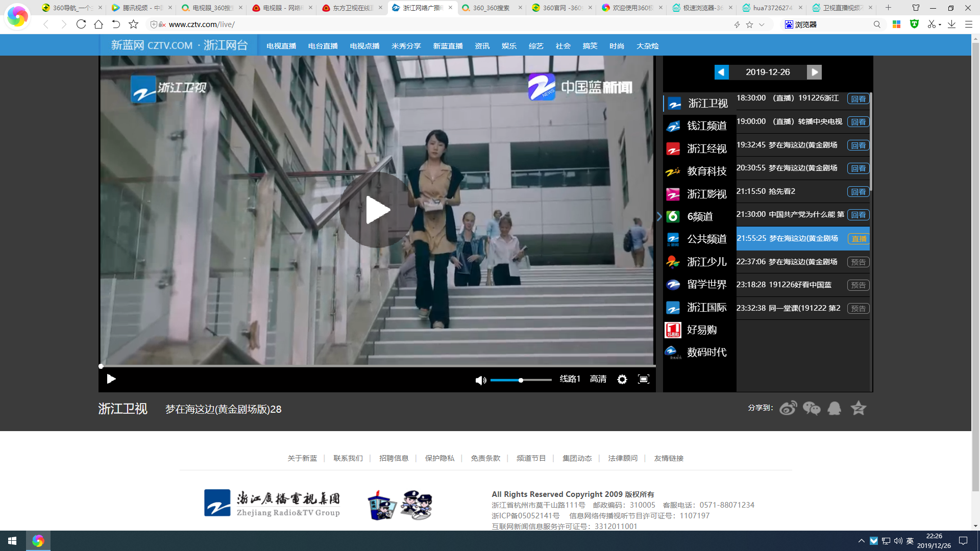The height and width of the screenshot is (551, 980).
Task: Open 关于新蓝 footer link
Action: pyautogui.click(x=302, y=458)
